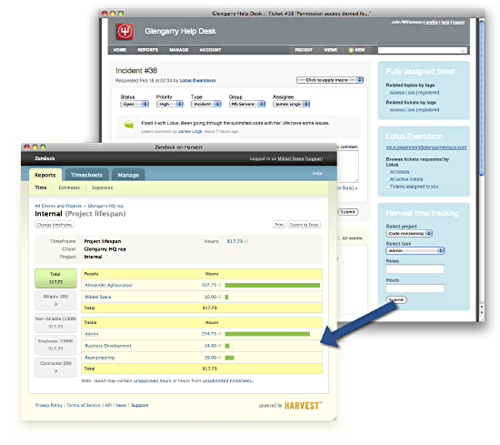Open the Priority dropdown set to High
This screenshot has height=445, width=500.
[170, 104]
